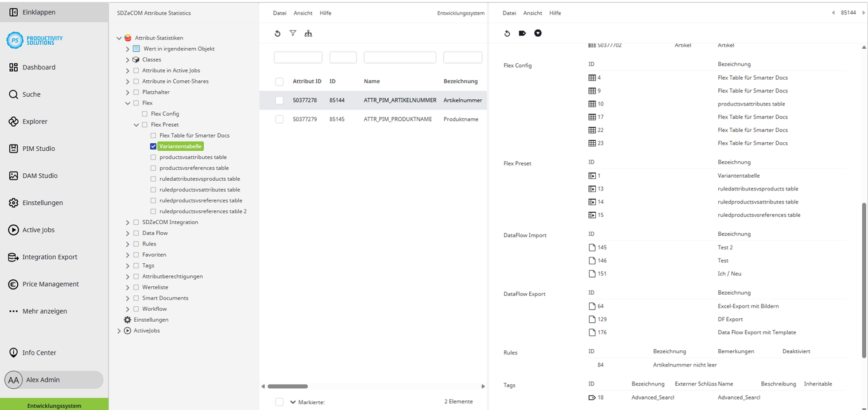Expand the Rules tree node

[127, 244]
